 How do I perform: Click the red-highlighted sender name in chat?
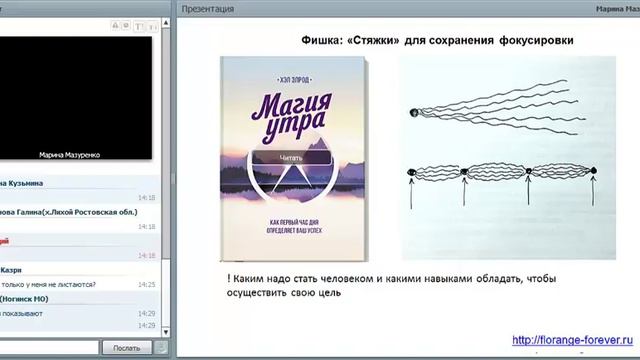point(4,241)
